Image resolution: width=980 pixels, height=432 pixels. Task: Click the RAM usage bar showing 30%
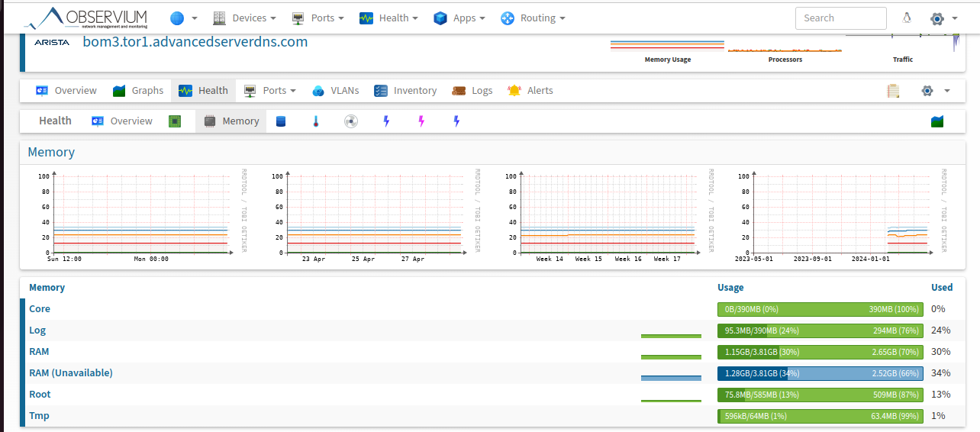coord(820,352)
